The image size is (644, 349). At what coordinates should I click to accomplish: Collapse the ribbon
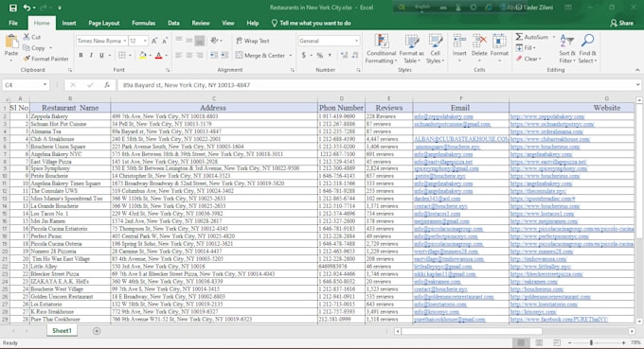(637, 70)
